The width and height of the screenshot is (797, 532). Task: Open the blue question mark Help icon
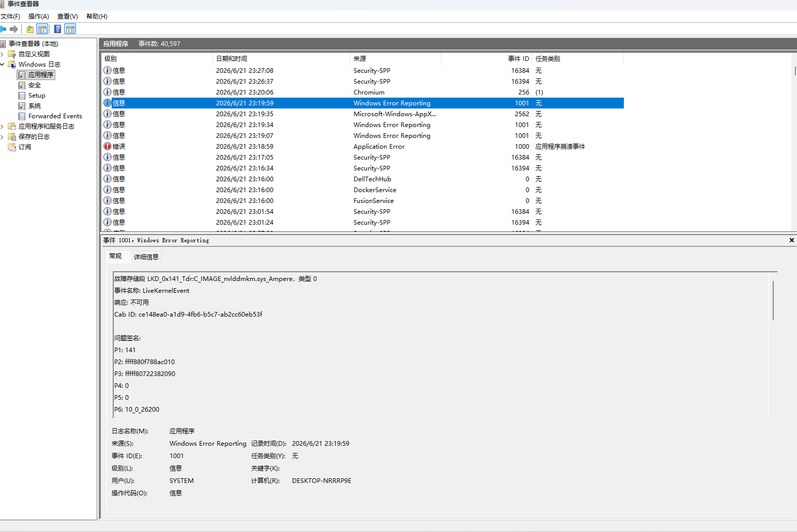(58, 29)
